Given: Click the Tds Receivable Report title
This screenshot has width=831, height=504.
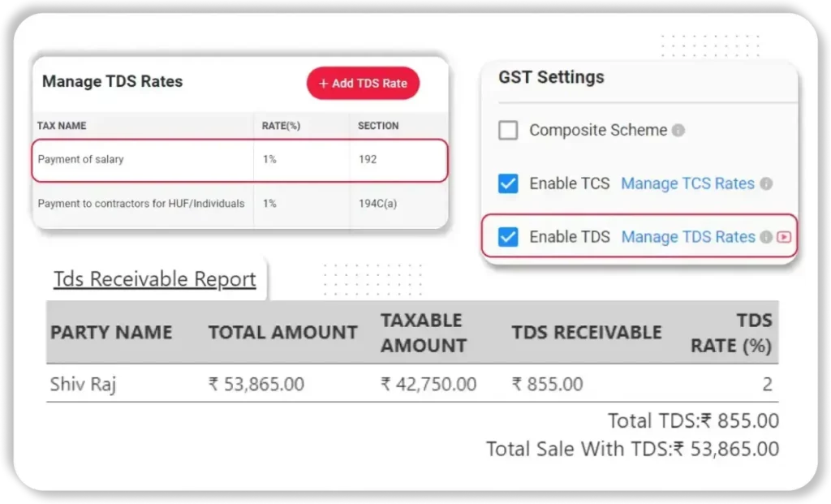Looking at the screenshot, I should [155, 279].
